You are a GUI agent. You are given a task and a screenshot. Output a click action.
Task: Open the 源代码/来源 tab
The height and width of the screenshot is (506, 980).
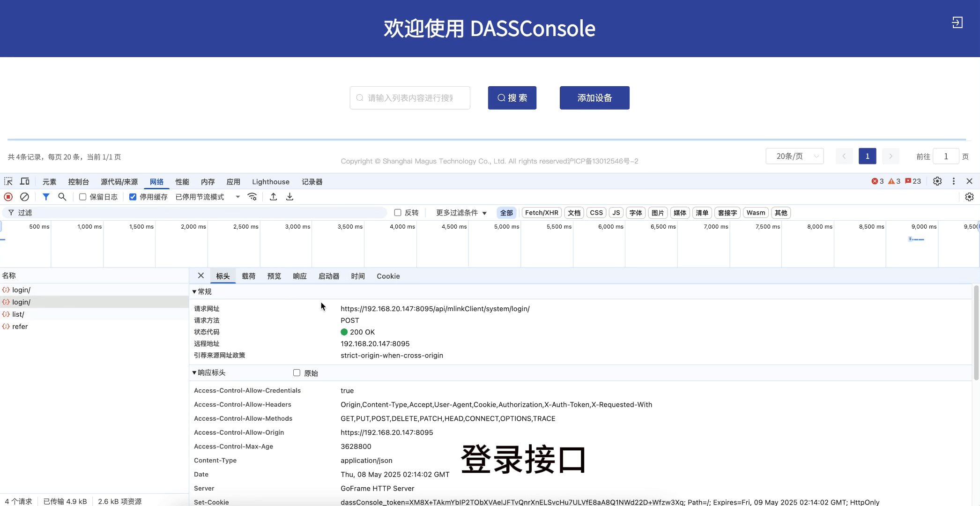(119, 182)
